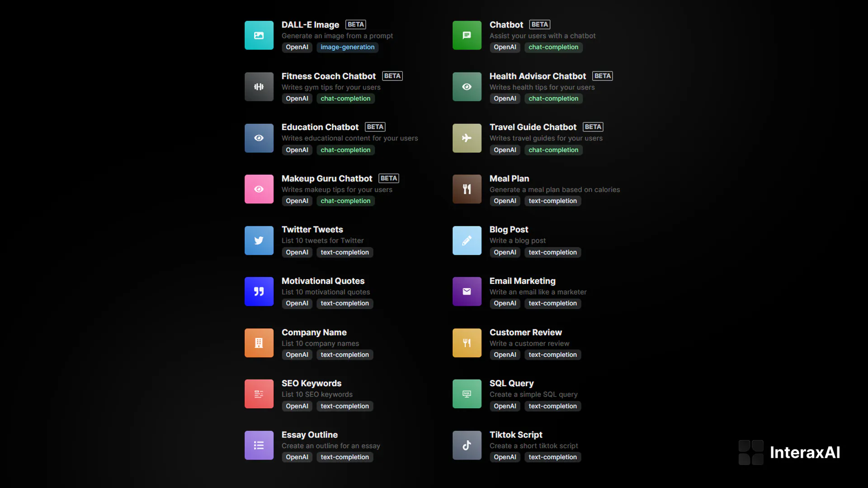Open the Email Marketing title
The height and width of the screenshot is (488, 868).
523,282
